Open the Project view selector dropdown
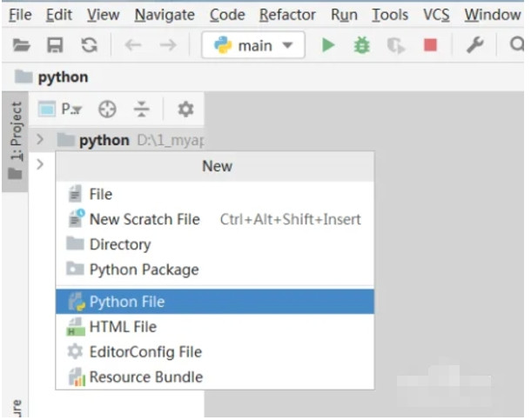The height and width of the screenshot is (420, 531). point(61,110)
